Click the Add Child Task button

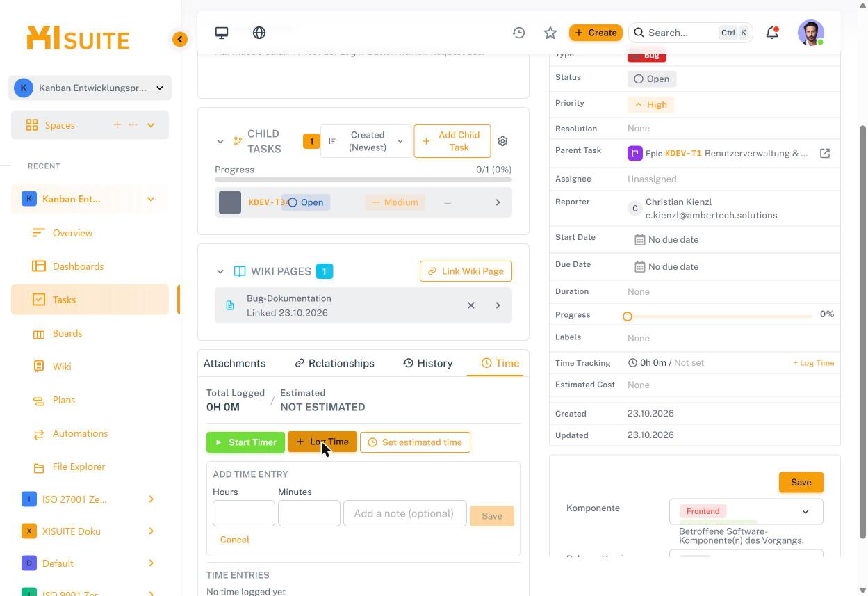click(x=452, y=141)
